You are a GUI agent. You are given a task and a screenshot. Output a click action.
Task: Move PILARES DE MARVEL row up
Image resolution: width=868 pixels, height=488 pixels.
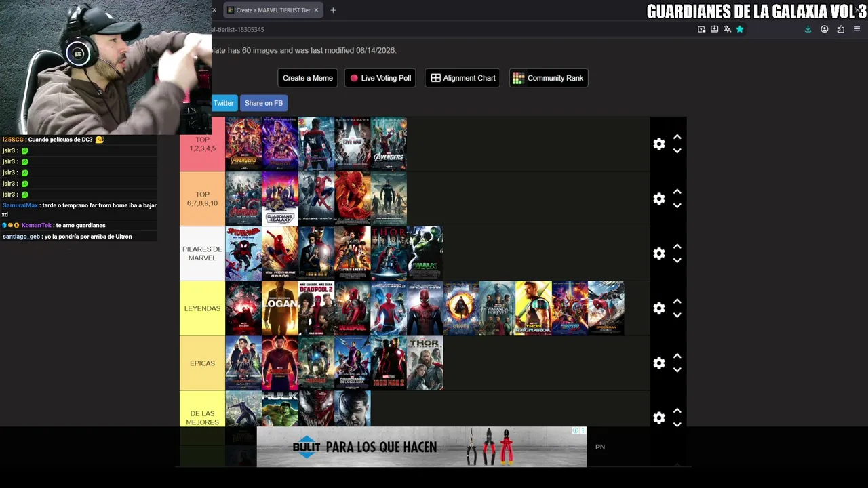click(677, 247)
